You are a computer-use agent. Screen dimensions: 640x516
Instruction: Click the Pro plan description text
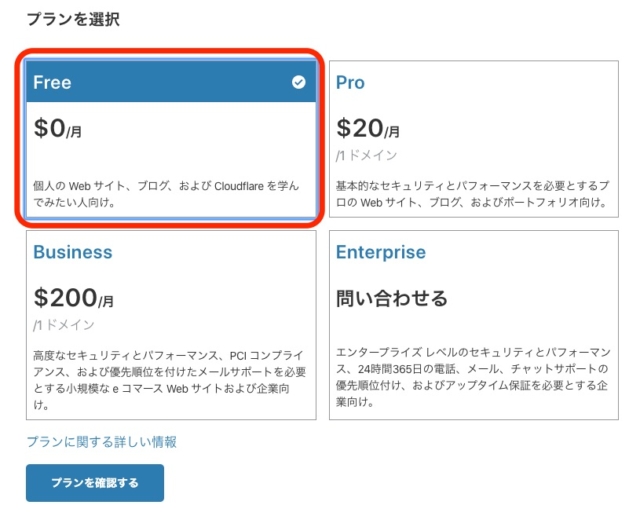[472, 194]
